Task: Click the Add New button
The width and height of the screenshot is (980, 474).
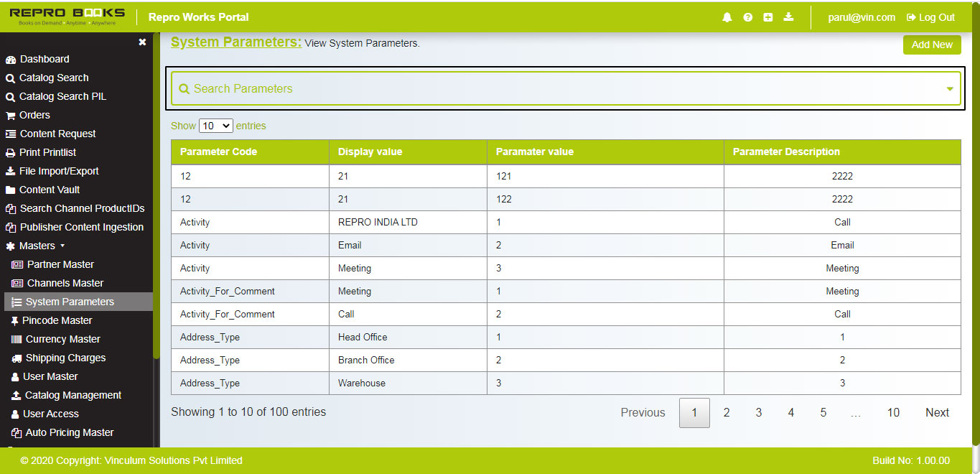Action: [931, 45]
